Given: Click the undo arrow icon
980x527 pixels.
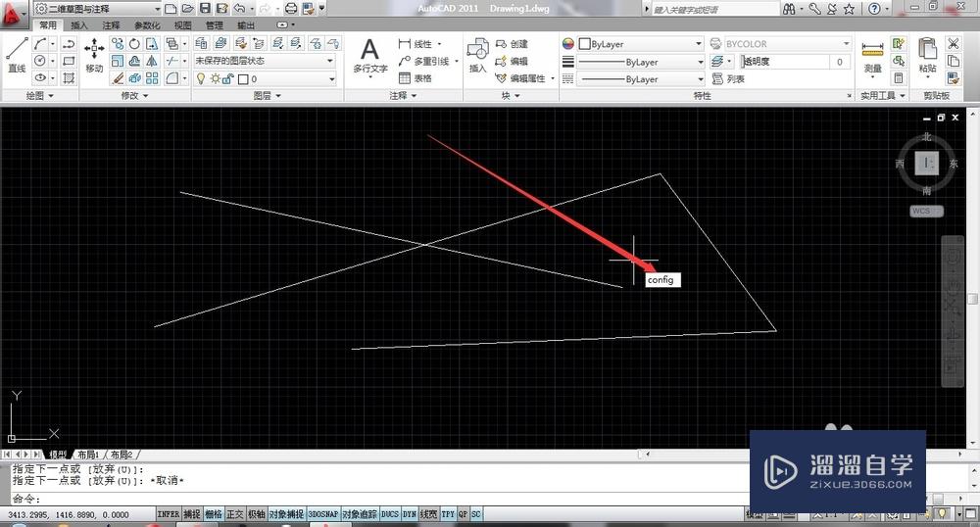Looking at the screenshot, I should tap(239, 9).
